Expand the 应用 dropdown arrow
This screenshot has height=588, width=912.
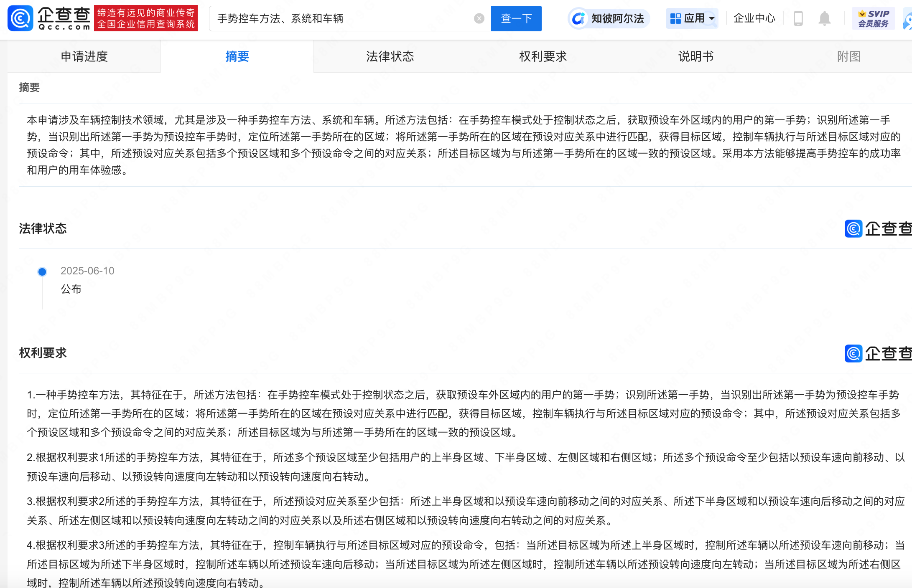[712, 18]
